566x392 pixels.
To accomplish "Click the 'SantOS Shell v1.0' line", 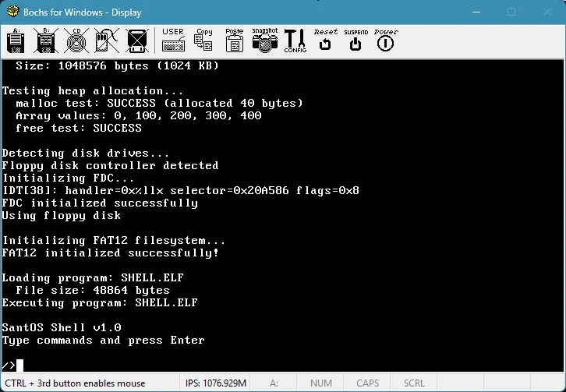I will click(62, 327).
